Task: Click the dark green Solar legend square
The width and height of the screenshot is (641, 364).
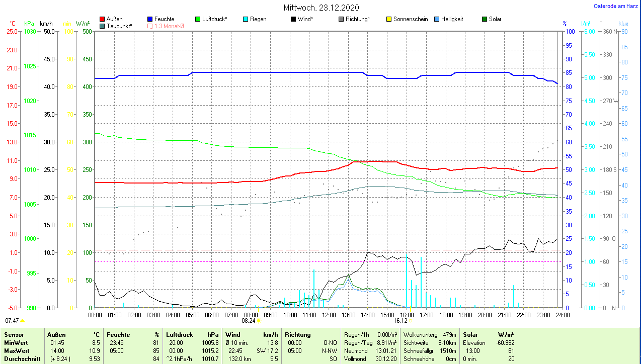Action: 485,20
